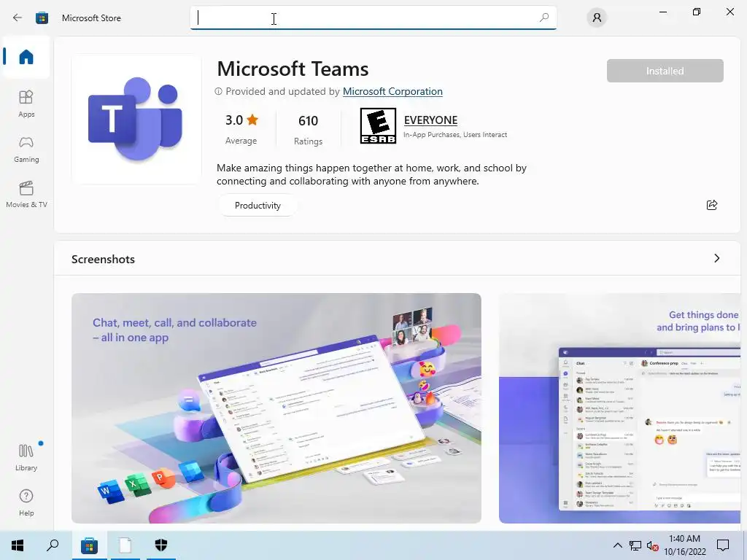The image size is (747, 560).
Task: Click the Microsoft Store taskbar icon
Action: tap(89, 545)
